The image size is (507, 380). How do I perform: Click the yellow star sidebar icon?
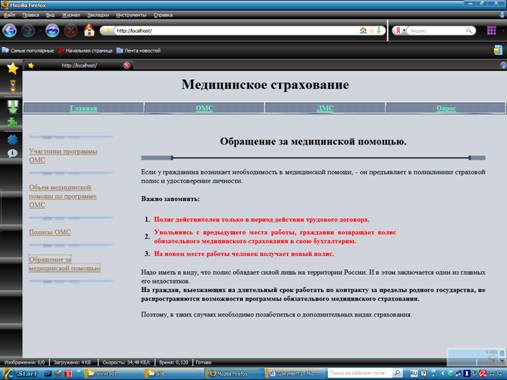[x=12, y=68]
